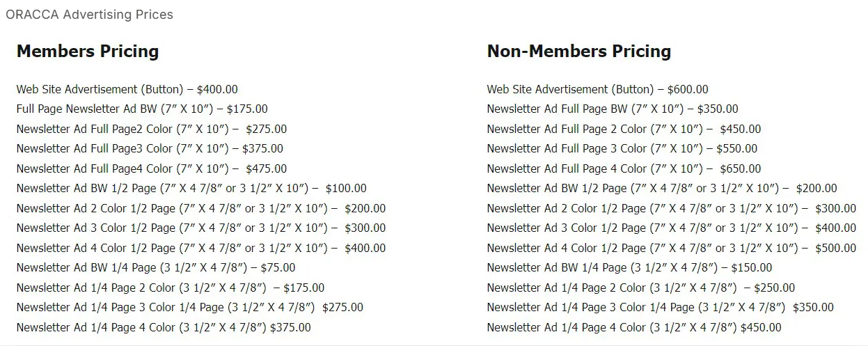This screenshot has height=346, width=868.
Task: Select the Full Page 4 Color $650.00 entry
Action: tap(624, 169)
